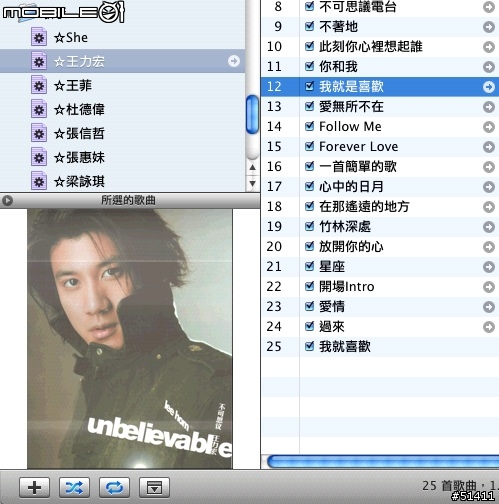Click the store arrow for 星座
Image resolution: width=499 pixels, height=504 pixels.
(x=489, y=267)
